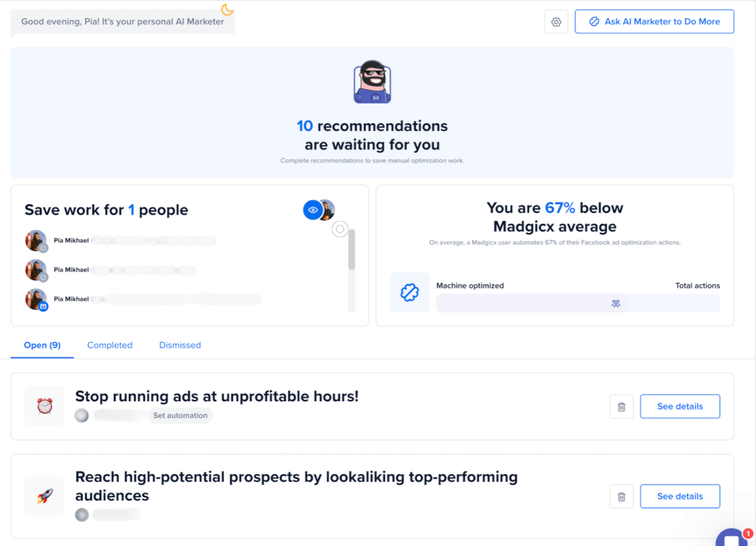The width and height of the screenshot is (756, 546).
Task: Click '67% below Madgicx average' heading
Action: (x=555, y=217)
